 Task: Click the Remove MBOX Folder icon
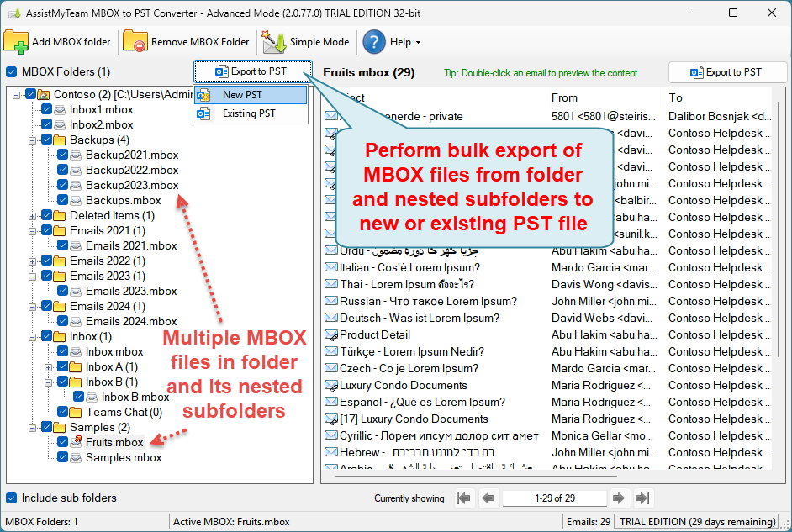[x=135, y=42]
